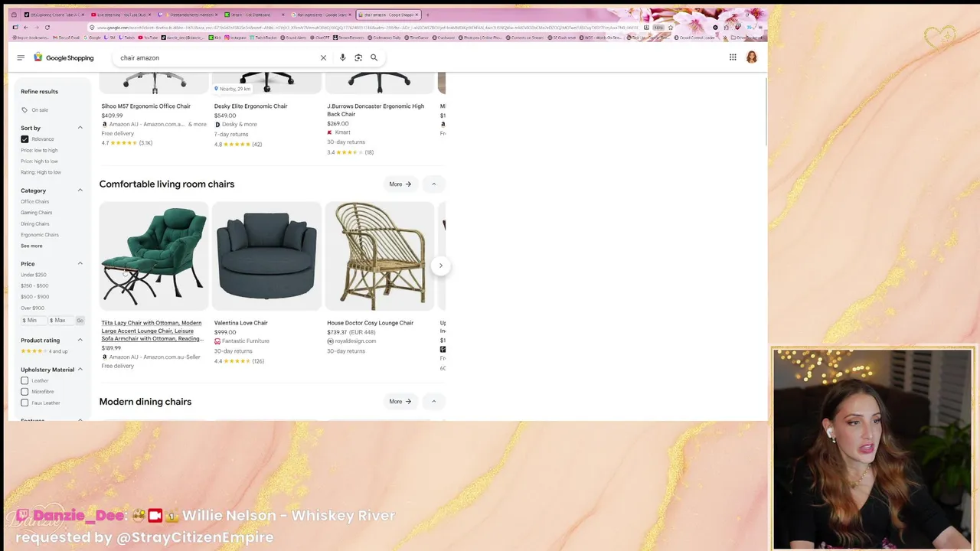
Task: Apply price range with Go button
Action: (80, 320)
